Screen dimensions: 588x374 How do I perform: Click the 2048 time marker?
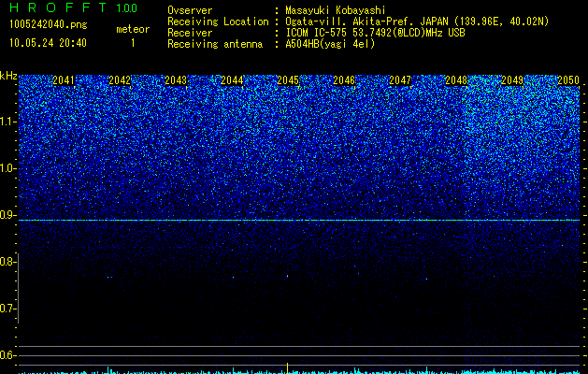click(456, 80)
